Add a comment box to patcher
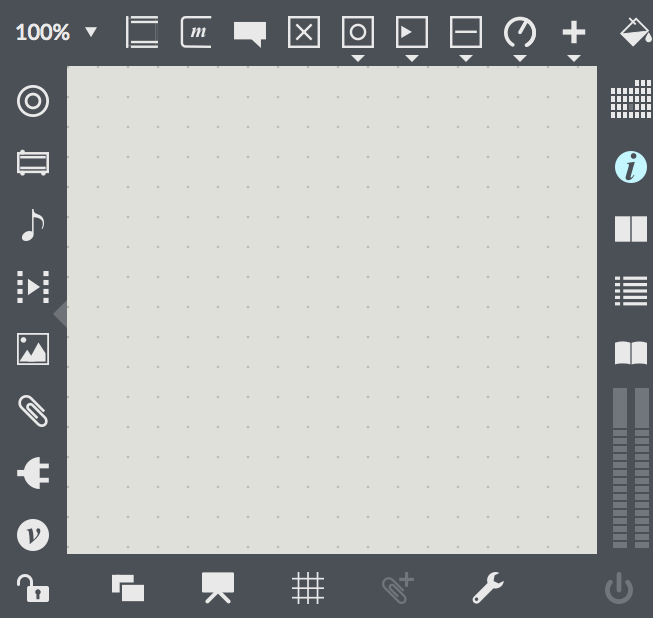This screenshot has width=653, height=618. pyautogui.click(x=250, y=33)
